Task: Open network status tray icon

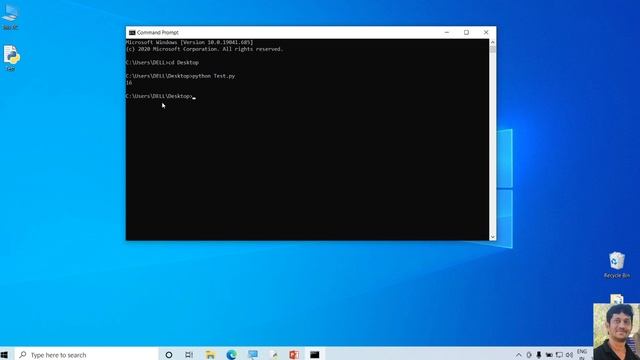Action: [x=559, y=355]
